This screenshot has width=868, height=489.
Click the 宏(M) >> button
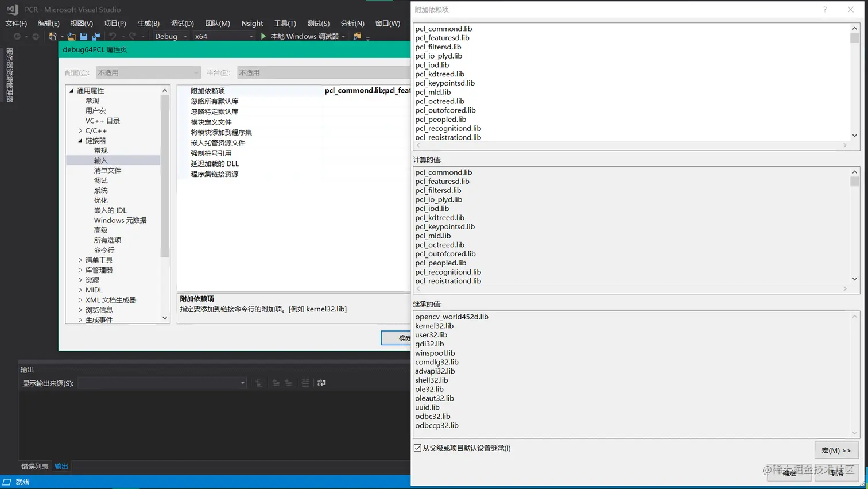[x=836, y=450]
